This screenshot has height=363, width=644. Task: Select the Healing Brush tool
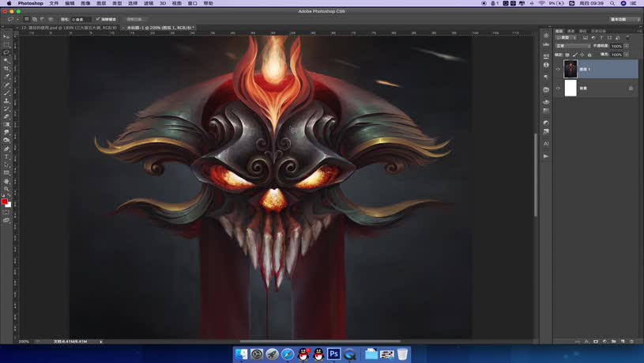[x=6, y=85]
